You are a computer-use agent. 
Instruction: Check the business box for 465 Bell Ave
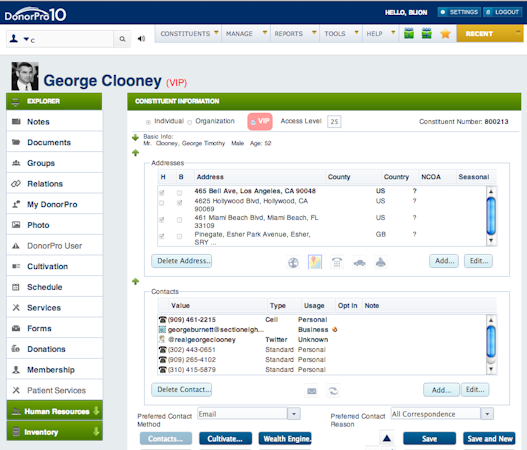click(x=179, y=193)
